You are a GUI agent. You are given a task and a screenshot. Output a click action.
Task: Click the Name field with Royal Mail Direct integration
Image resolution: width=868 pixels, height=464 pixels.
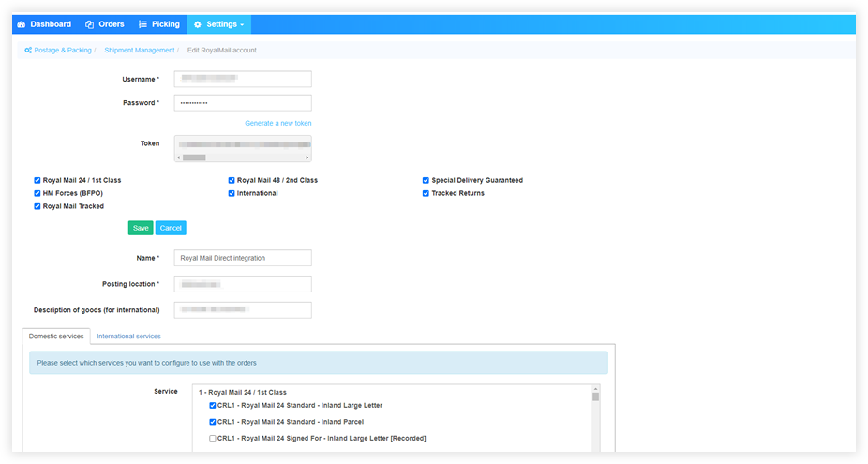click(x=243, y=258)
